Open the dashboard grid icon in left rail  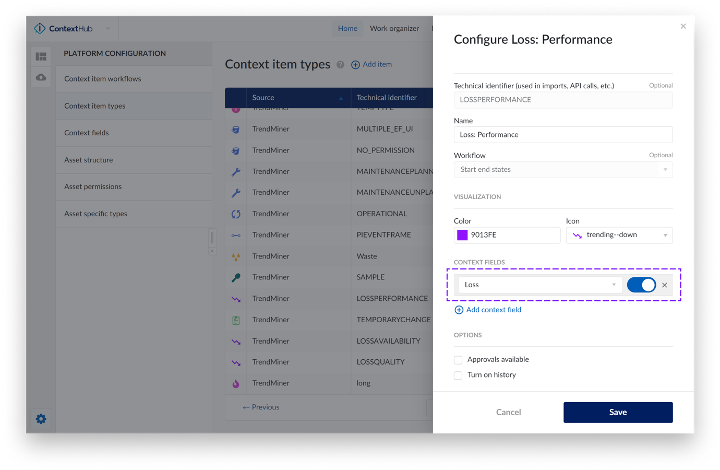41,57
